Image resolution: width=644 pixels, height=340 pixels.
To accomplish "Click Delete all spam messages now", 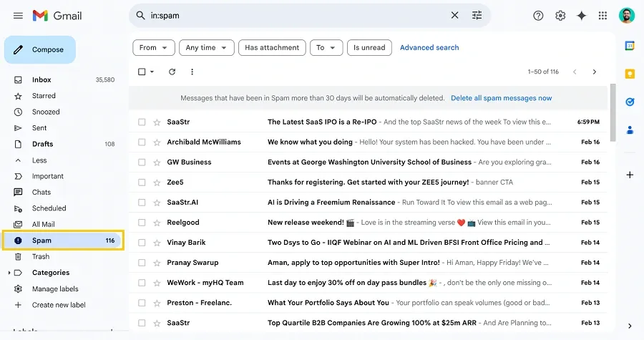I will pyautogui.click(x=501, y=98).
